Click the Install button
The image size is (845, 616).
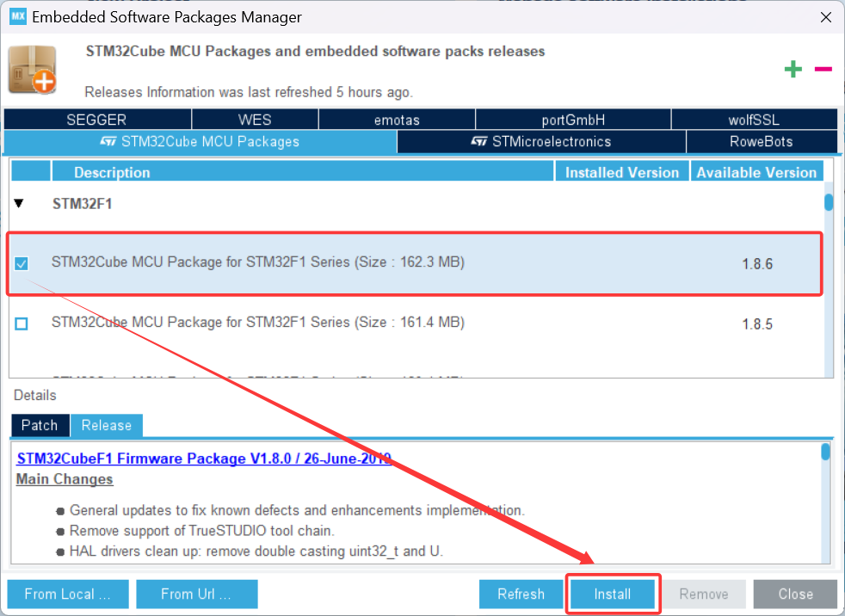(613, 594)
